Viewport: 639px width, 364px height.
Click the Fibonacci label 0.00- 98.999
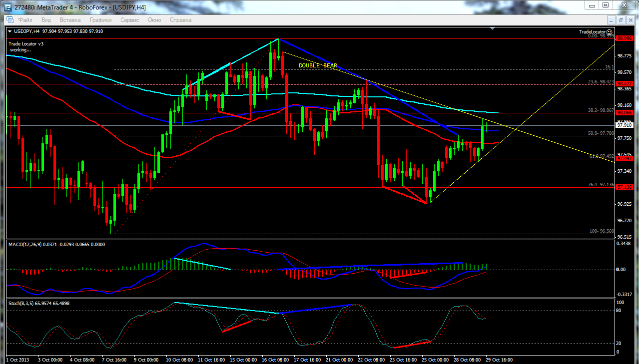(x=601, y=36)
